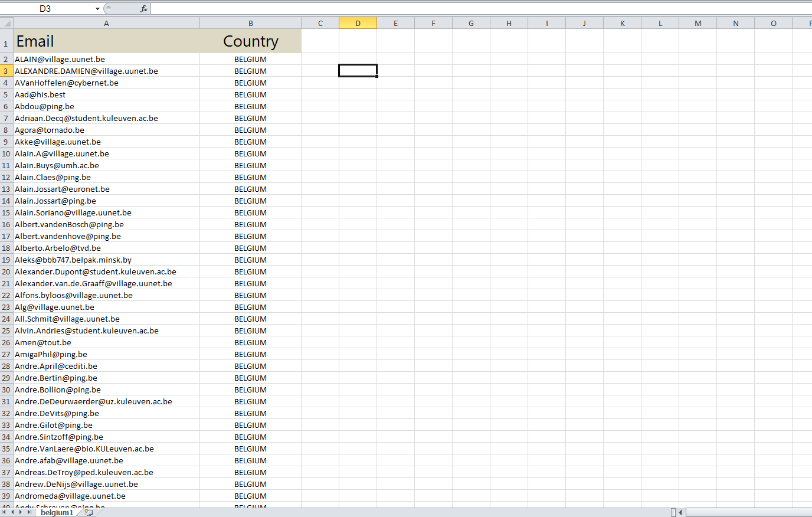Click the horizontal scrollbar left arrow
This screenshot has width=812, height=517.
pos(680,512)
